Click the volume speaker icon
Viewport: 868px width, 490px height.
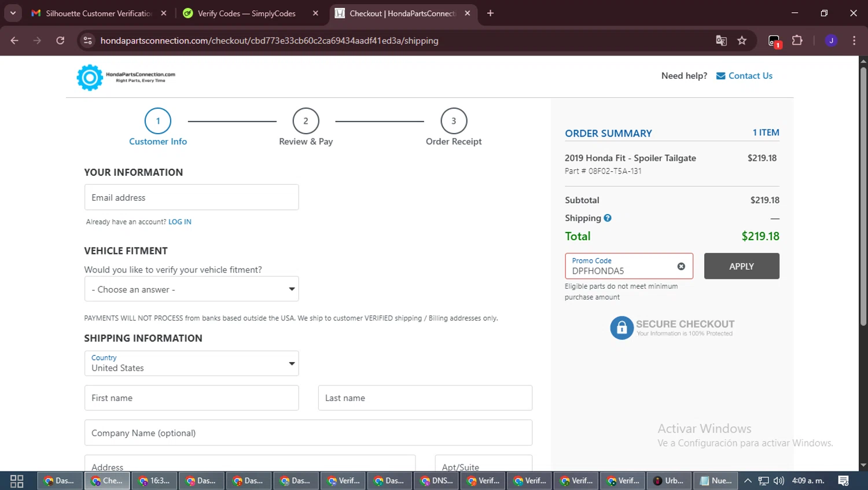click(x=779, y=481)
